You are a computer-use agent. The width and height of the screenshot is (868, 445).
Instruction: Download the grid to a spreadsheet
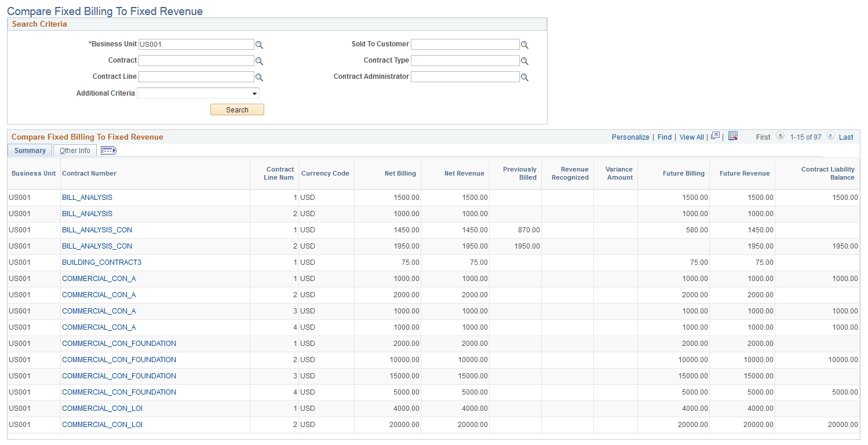tap(732, 136)
